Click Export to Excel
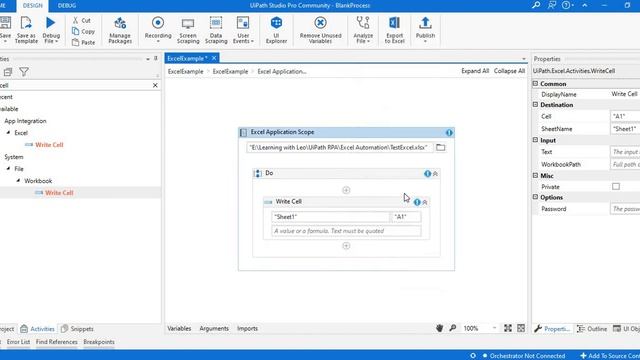This screenshot has height=360, width=640. [394, 30]
